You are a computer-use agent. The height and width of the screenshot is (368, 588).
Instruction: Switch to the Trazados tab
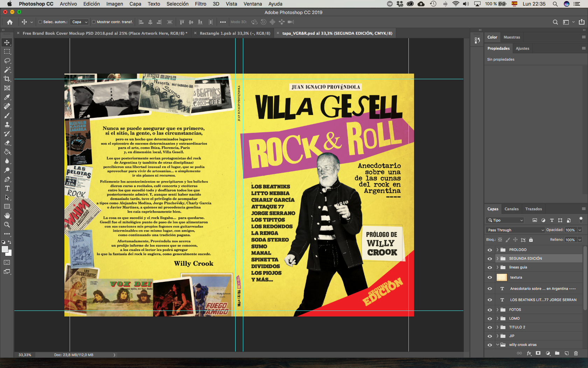533,209
